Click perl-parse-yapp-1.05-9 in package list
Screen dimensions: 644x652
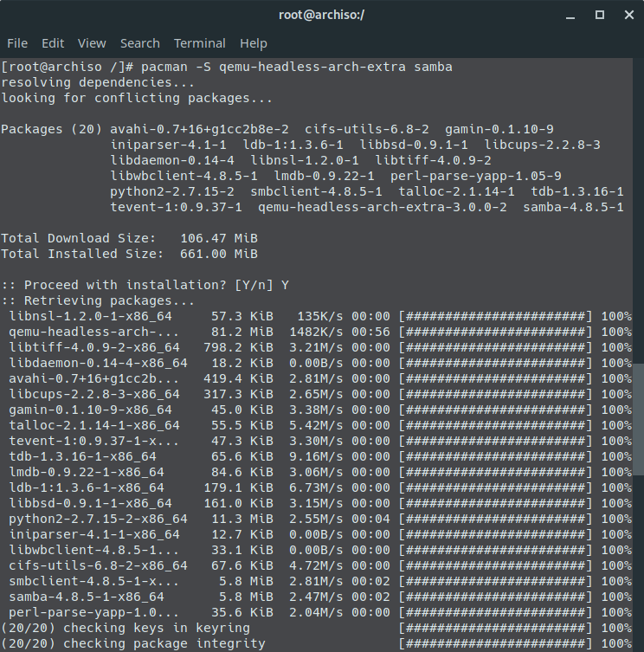tap(475, 176)
